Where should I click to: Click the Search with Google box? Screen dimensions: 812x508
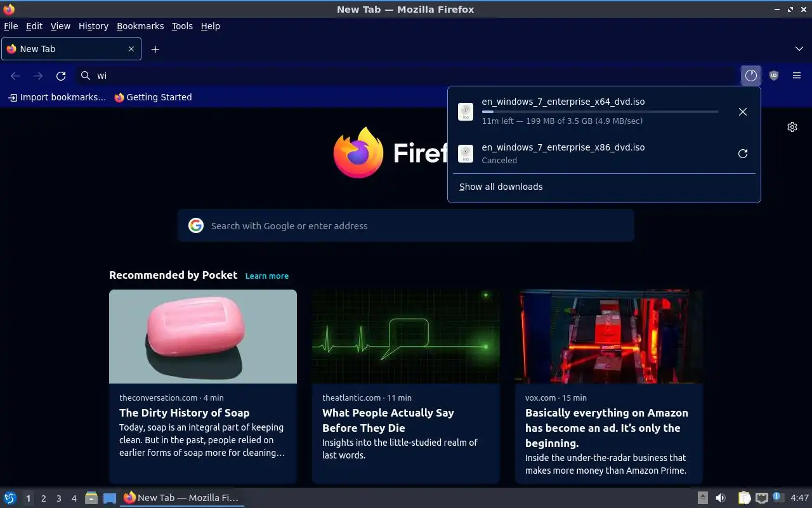coord(406,225)
